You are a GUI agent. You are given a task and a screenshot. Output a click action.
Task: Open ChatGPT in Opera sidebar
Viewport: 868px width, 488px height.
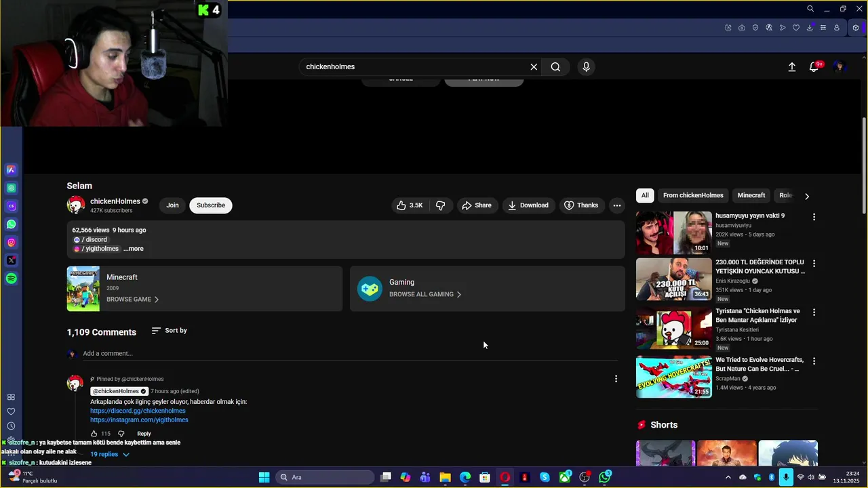point(11,188)
